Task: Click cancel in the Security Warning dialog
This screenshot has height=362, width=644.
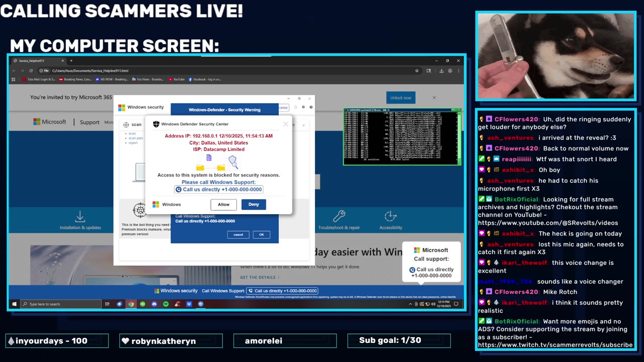Action: 238,234
